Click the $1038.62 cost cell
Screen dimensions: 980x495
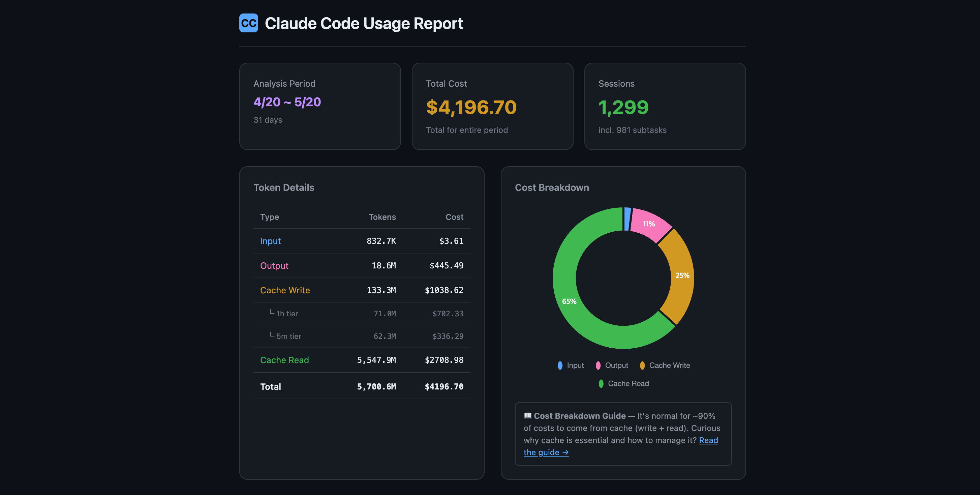(x=444, y=290)
